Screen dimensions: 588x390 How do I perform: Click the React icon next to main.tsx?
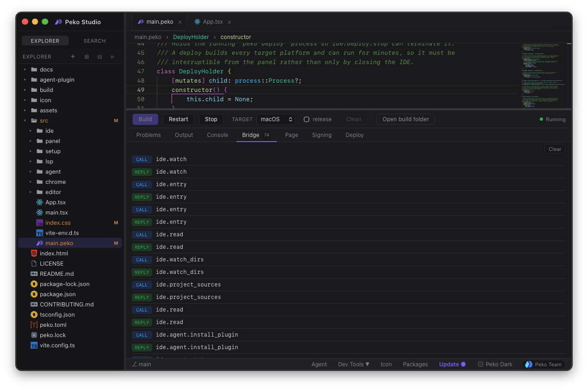click(x=39, y=213)
